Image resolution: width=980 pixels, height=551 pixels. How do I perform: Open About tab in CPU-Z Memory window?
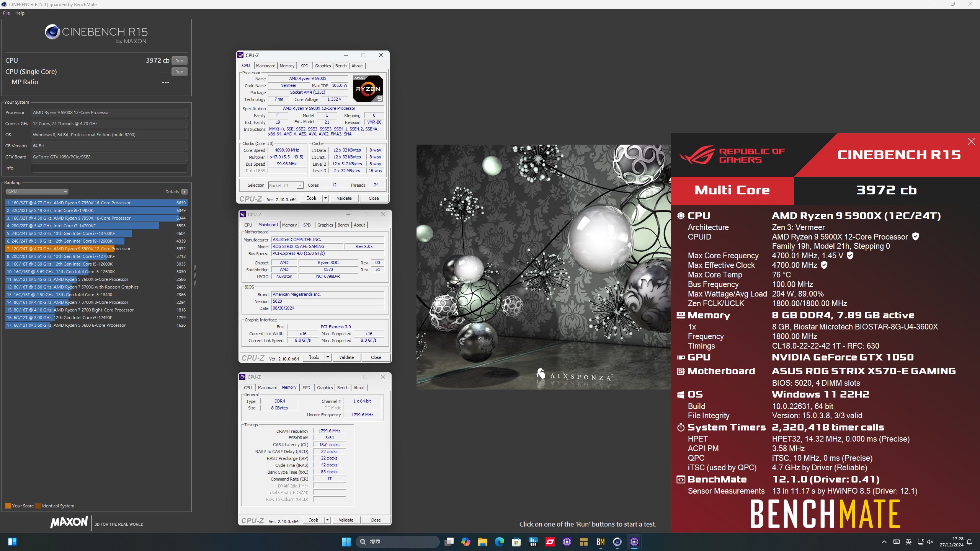(x=359, y=388)
